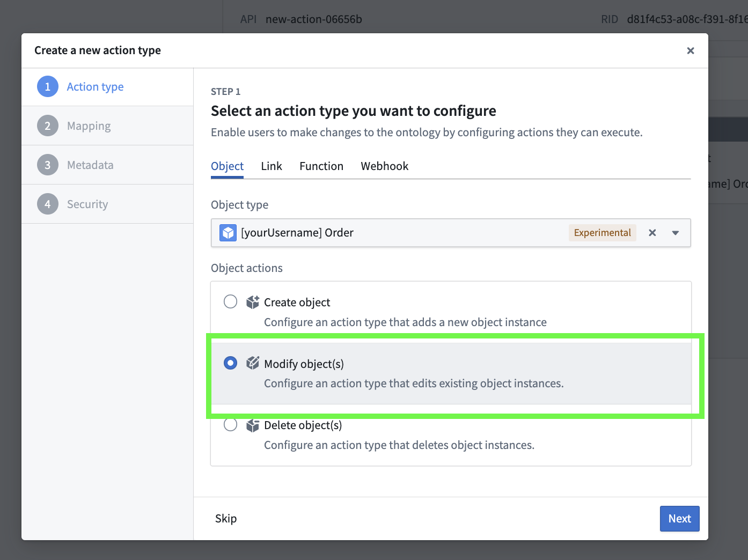
Task: Switch to the Link tab
Action: tap(271, 166)
